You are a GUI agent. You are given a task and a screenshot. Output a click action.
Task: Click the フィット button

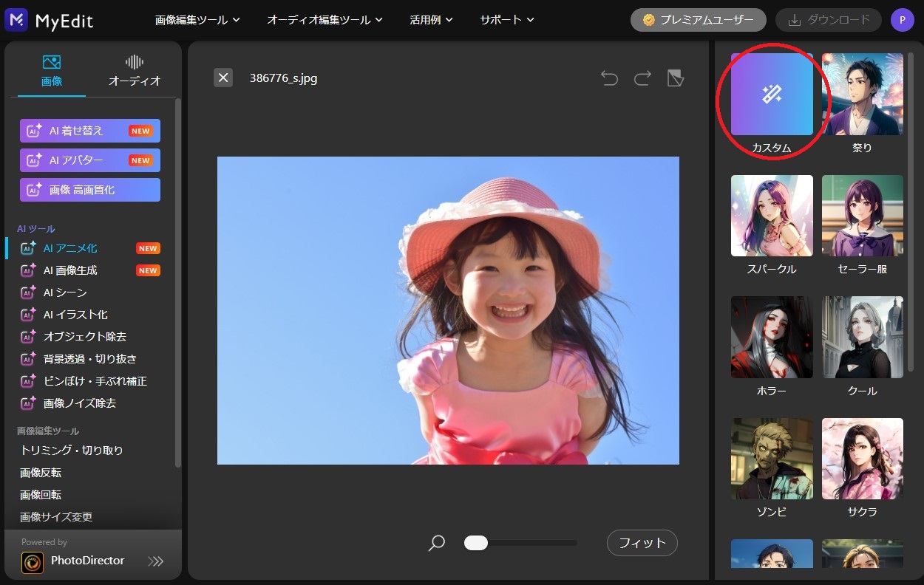click(x=642, y=543)
